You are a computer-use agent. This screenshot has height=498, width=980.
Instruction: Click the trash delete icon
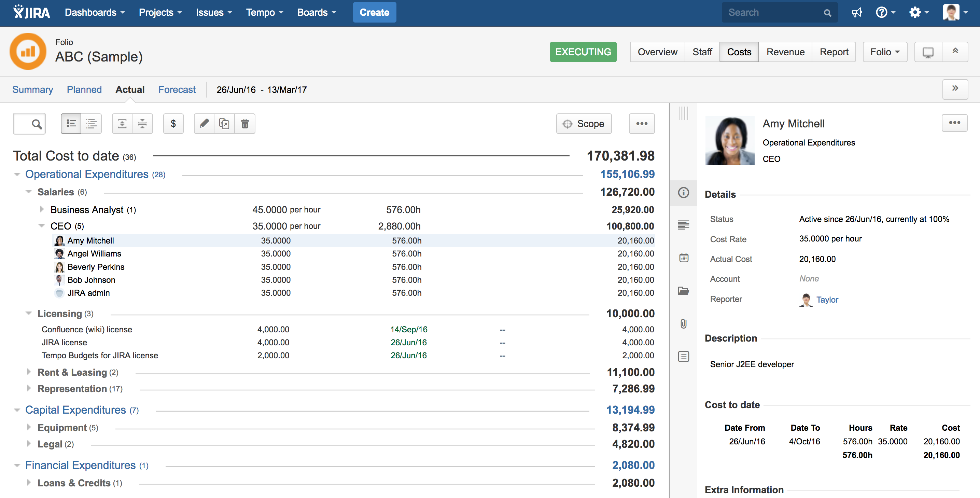point(245,124)
